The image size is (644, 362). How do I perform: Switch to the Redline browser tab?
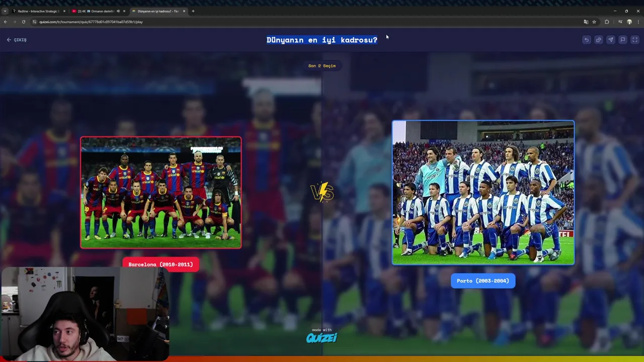point(38,11)
